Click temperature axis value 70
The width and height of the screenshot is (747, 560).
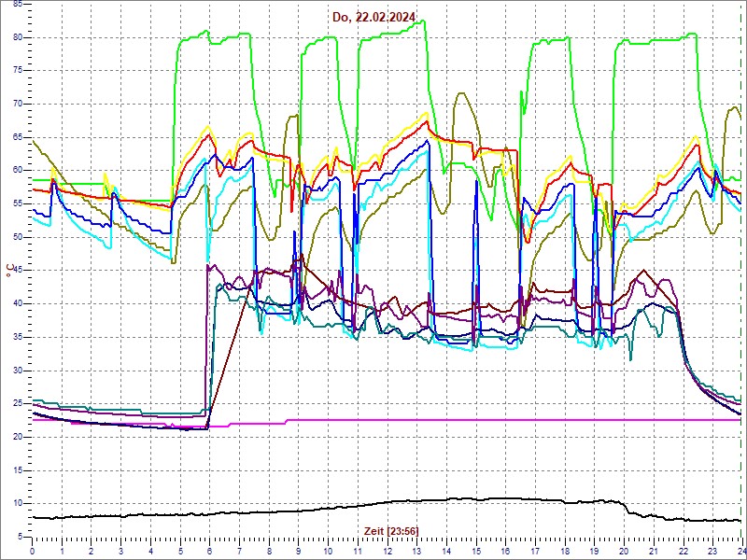pos(18,104)
